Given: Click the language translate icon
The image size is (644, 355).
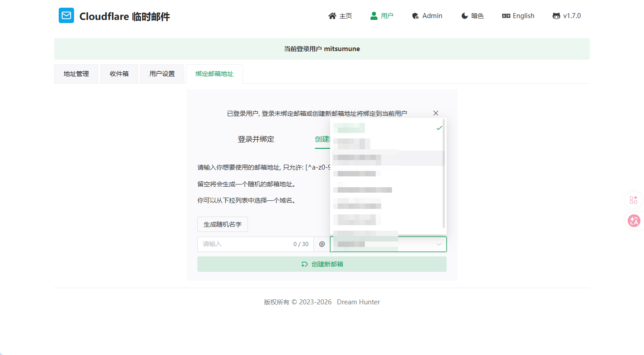Looking at the screenshot, I should (x=506, y=16).
